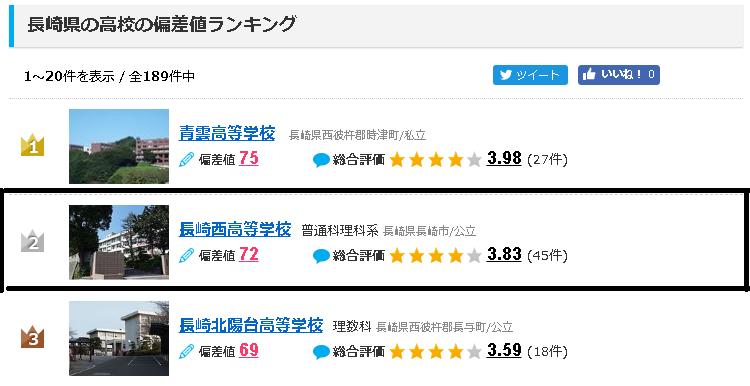Click speech bubble icon next to 3.59 rating

(x=321, y=352)
